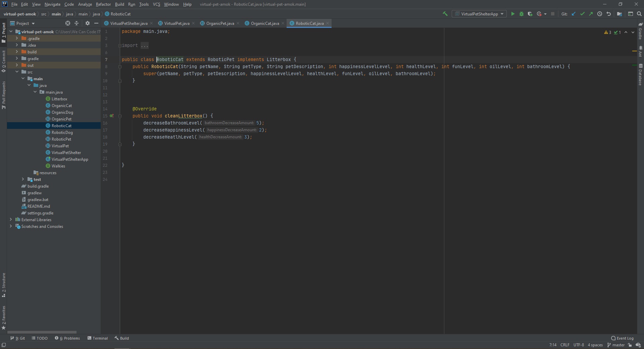Switch to VirtualPetShelter.java tab

pyautogui.click(x=129, y=23)
